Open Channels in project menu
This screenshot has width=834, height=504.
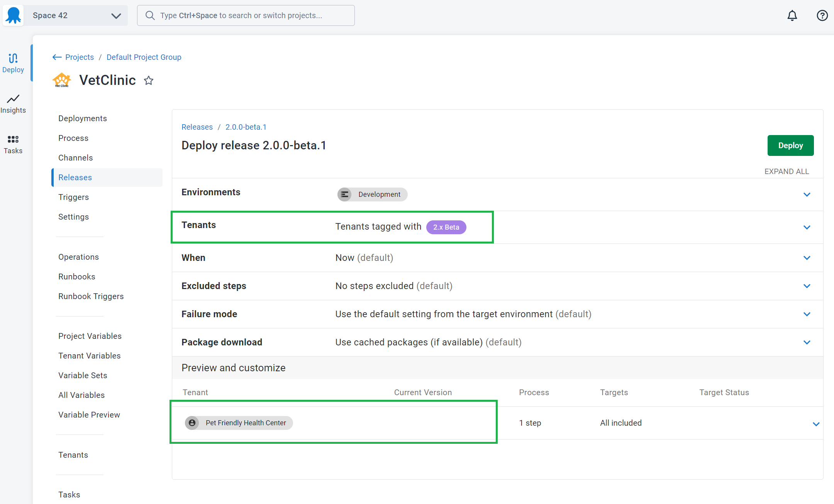tap(76, 158)
